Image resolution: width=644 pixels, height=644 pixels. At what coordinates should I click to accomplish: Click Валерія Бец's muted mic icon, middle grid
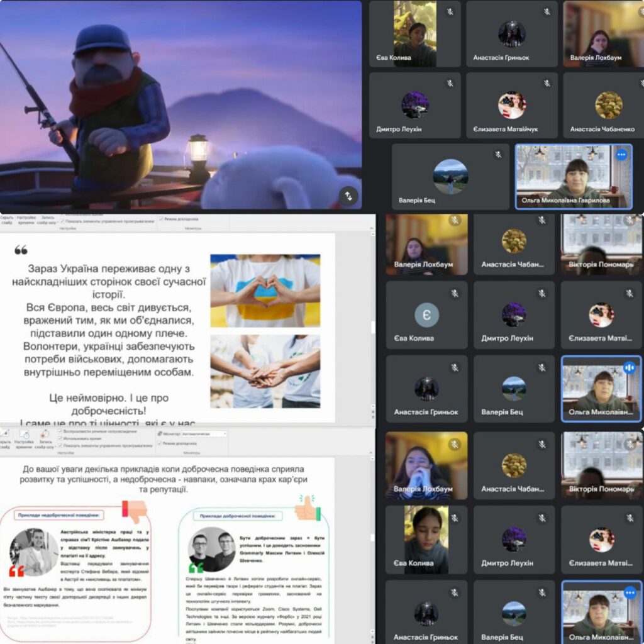pyautogui.click(x=542, y=367)
